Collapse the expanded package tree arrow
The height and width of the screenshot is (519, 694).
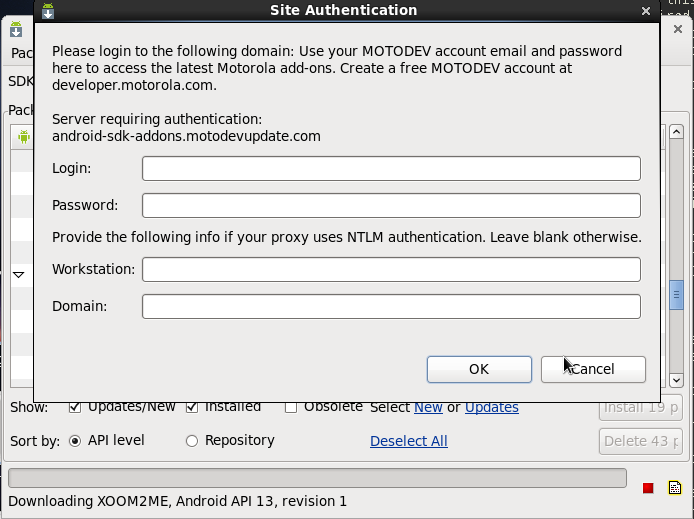coord(19,274)
